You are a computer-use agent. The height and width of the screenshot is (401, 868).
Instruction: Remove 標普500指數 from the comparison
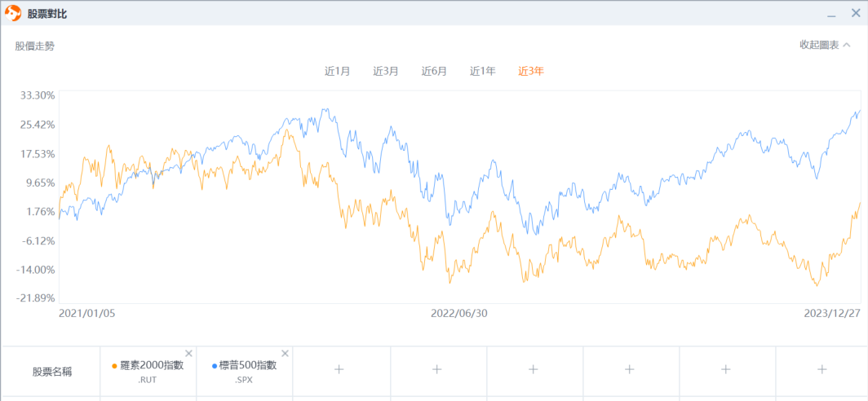click(x=285, y=354)
